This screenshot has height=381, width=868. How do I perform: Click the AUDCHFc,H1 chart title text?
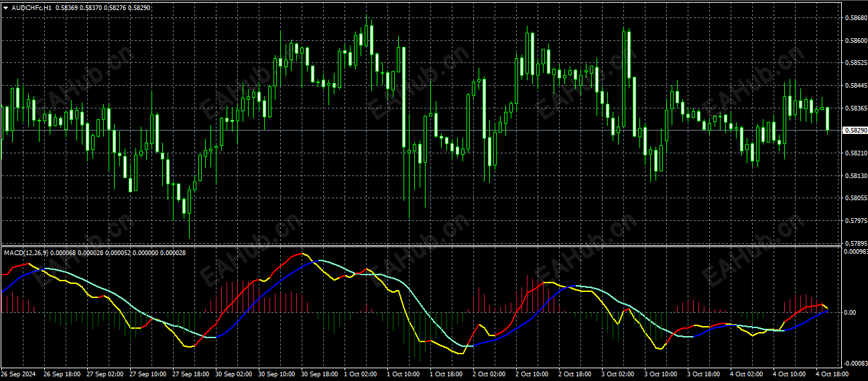pos(31,7)
